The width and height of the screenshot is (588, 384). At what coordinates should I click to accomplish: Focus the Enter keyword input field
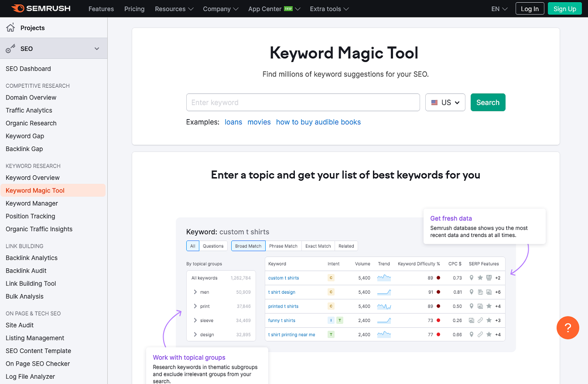[x=303, y=103]
